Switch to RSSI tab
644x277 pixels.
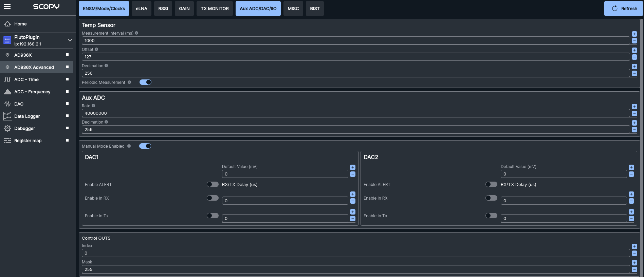point(163,8)
